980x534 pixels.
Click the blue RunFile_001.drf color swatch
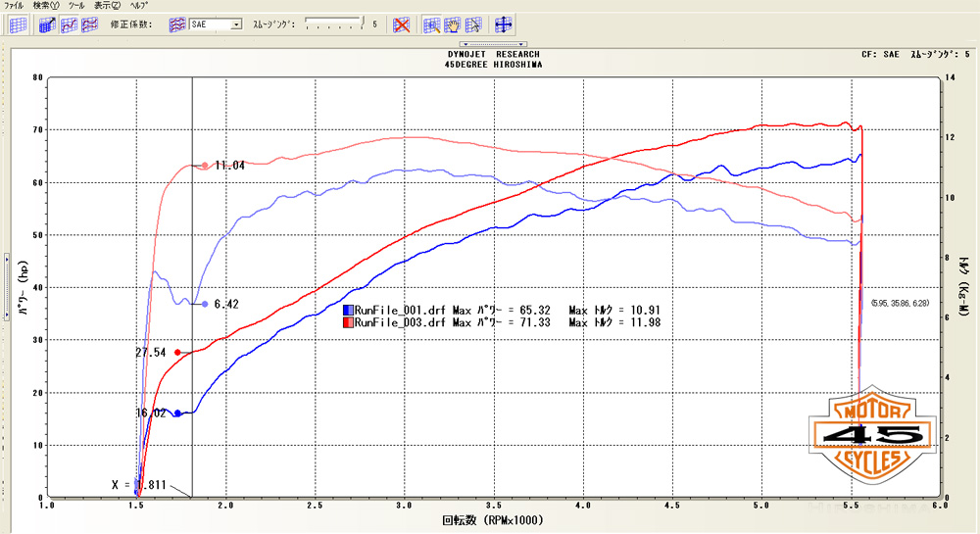pos(348,311)
